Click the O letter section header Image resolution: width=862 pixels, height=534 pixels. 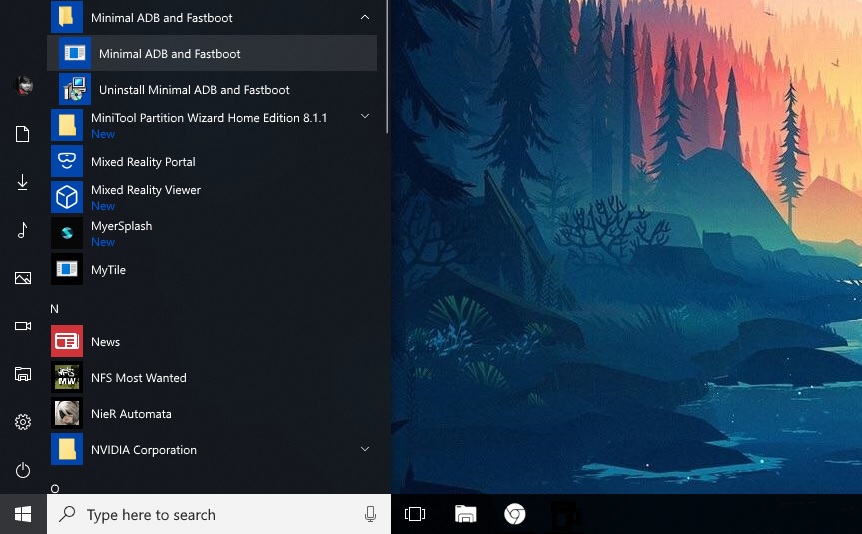(54, 488)
